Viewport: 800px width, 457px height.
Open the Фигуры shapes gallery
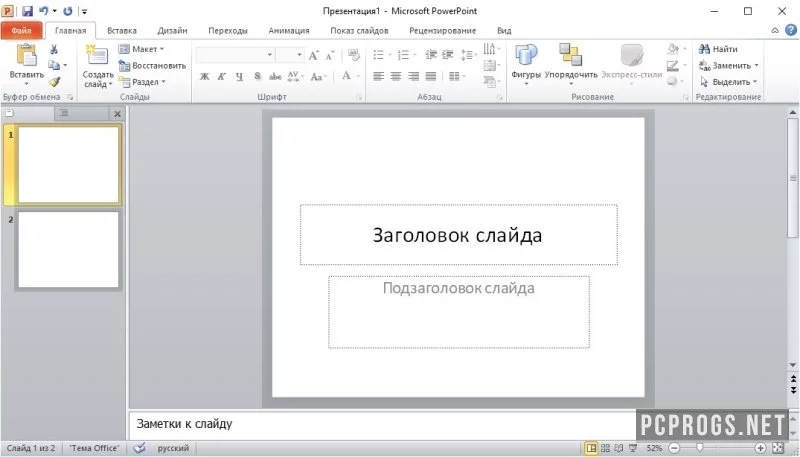(x=526, y=62)
